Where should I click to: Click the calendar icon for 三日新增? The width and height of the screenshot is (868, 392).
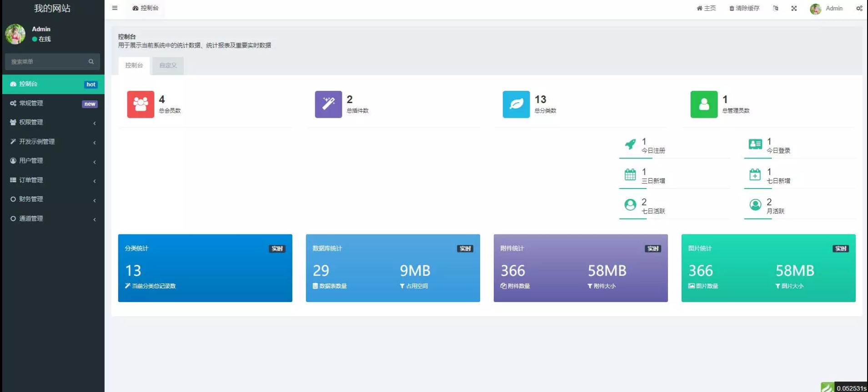point(630,174)
